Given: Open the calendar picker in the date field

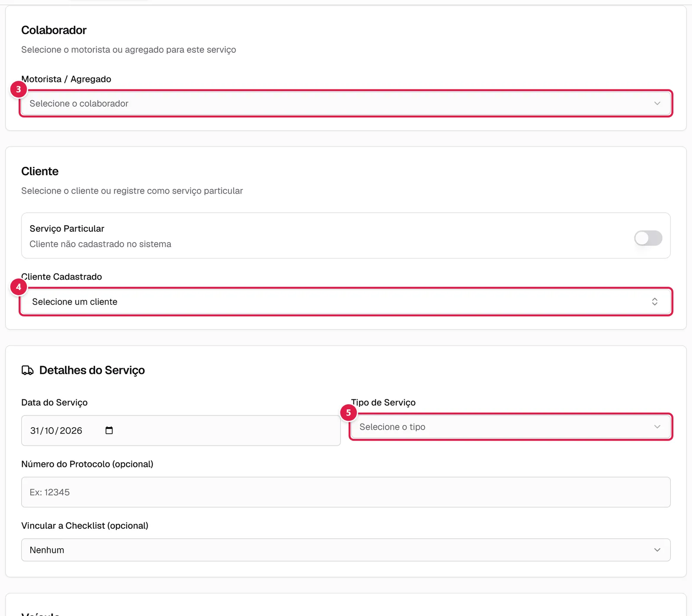Looking at the screenshot, I should click(109, 431).
